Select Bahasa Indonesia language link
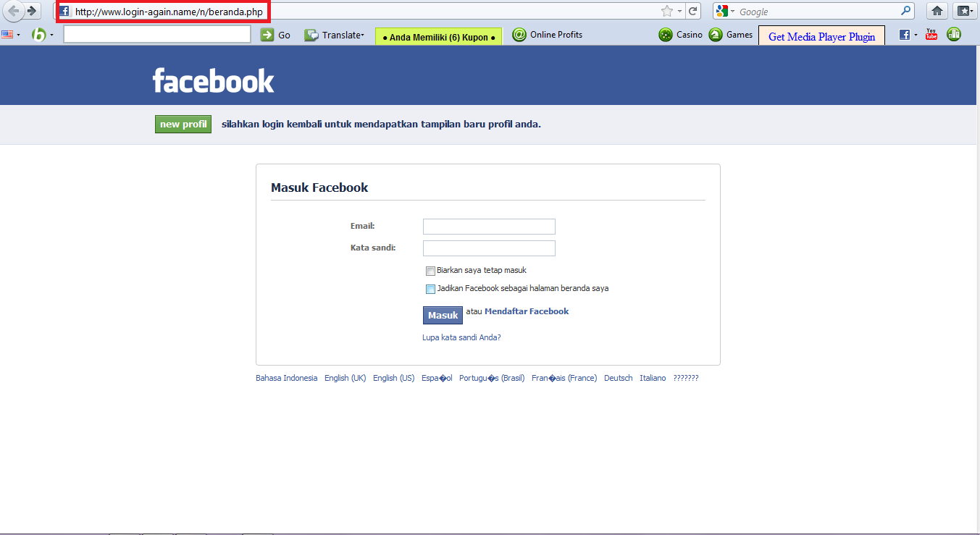The width and height of the screenshot is (980, 535). (x=286, y=378)
